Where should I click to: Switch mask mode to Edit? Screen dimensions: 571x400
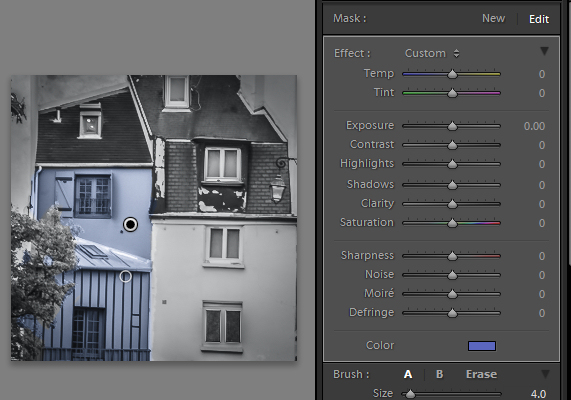539,19
